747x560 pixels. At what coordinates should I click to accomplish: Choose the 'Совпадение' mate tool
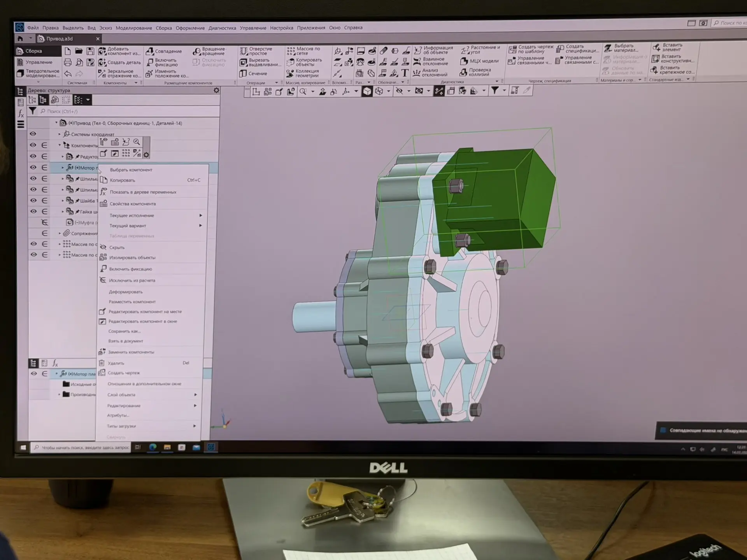click(x=164, y=51)
